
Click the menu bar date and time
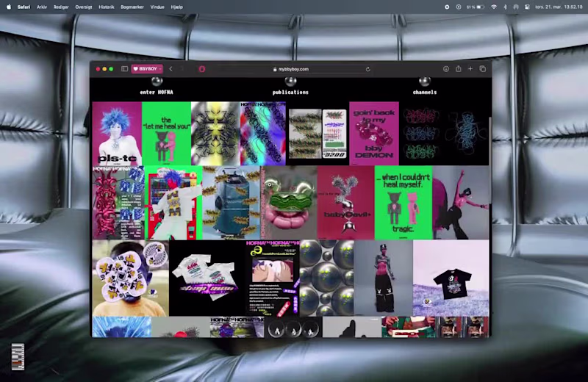pyautogui.click(x=559, y=7)
